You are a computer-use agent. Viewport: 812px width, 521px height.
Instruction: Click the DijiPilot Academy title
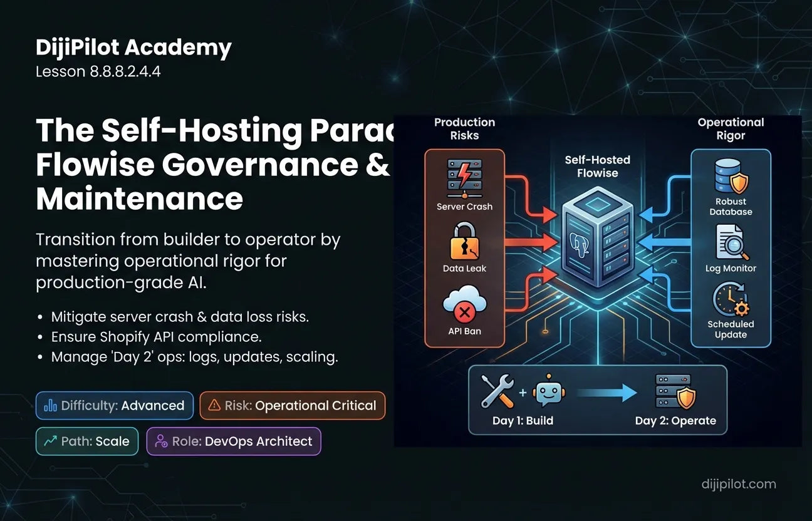pyautogui.click(x=133, y=48)
